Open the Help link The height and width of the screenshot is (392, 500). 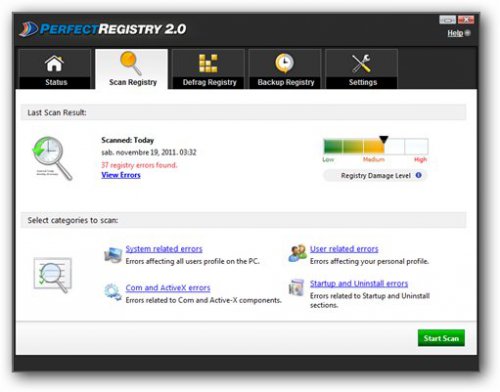[455, 33]
